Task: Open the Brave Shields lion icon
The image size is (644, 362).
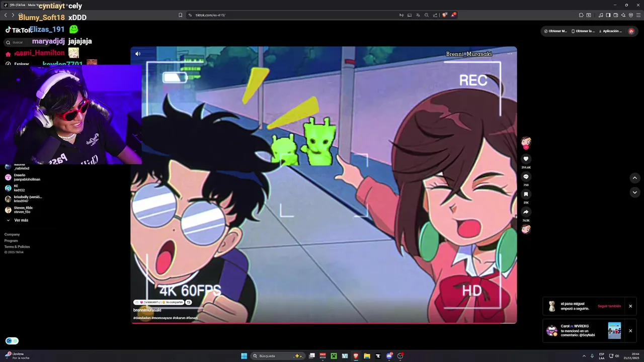Action: (445, 15)
